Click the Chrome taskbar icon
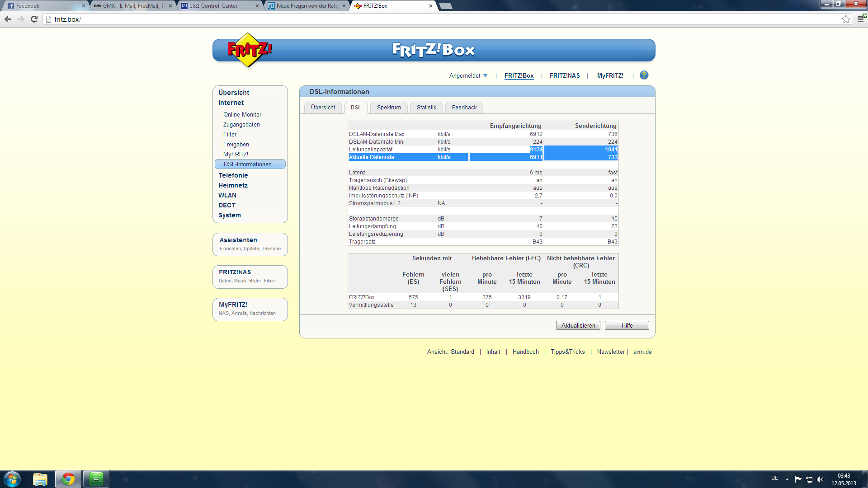Image resolution: width=868 pixels, height=488 pixels. pos(68,479)
